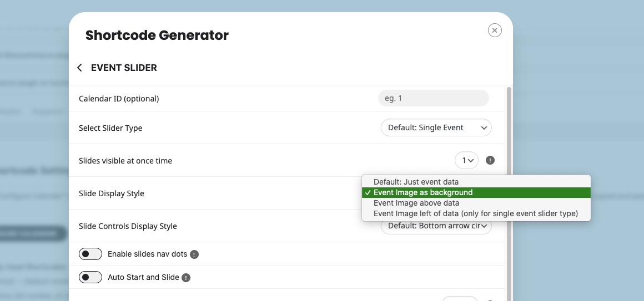644x301 pixels.
Task: Show info tooltip for Auto Start and Slide
Action: [x=186, y=278]
